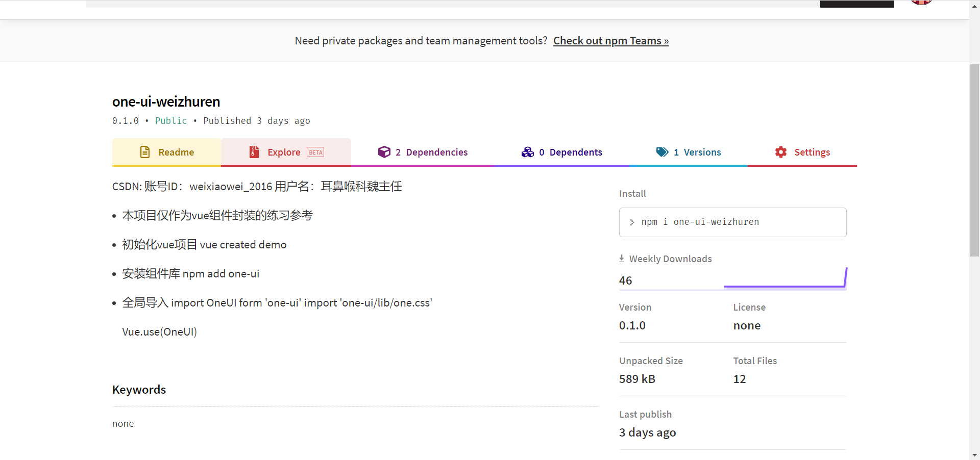Screen dimensions: 980x460
Task: Click the Settings gear icon
Action: pos(780,151)
